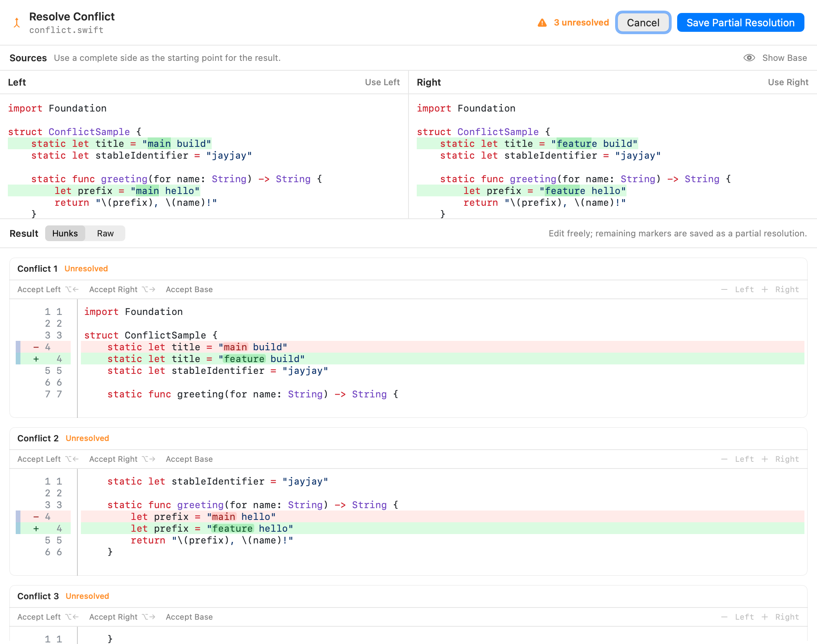Switch Result view to Raw
817x644 pixels.
(x=105, y=233)
